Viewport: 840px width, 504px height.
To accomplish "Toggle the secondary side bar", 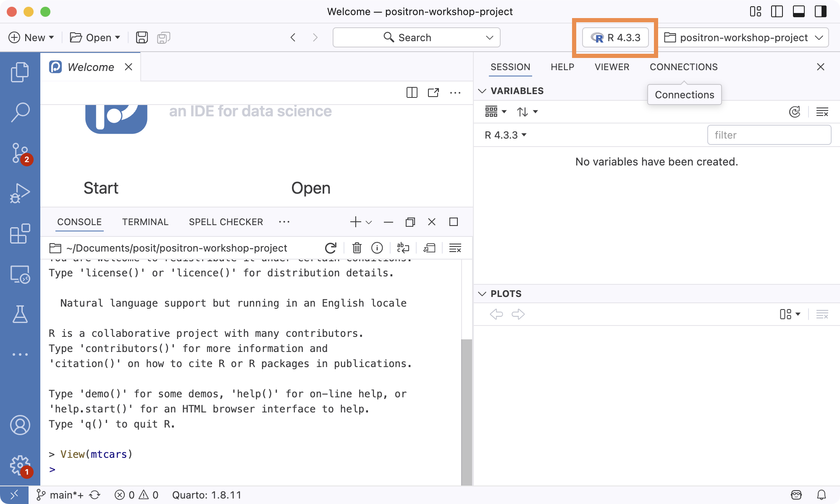I will [820, 11].
